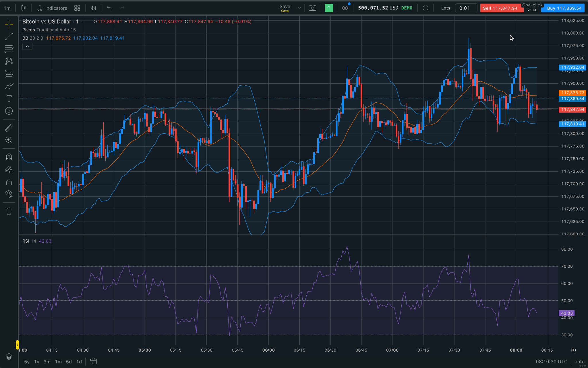Viewport: 588px width, 368px height.
Task: Set date range to 1m
Action: [x=58, y=362]
